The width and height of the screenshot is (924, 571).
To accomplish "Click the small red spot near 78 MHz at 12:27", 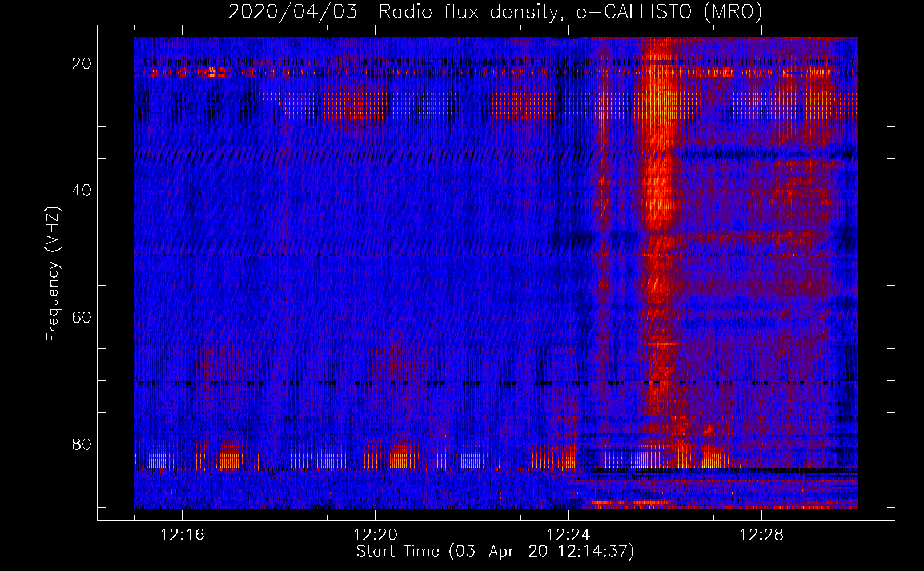I will coord(708,428).
